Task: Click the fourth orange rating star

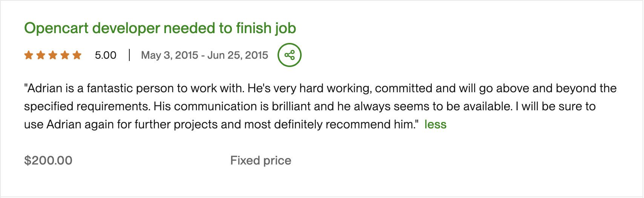Action: (65, 55)
